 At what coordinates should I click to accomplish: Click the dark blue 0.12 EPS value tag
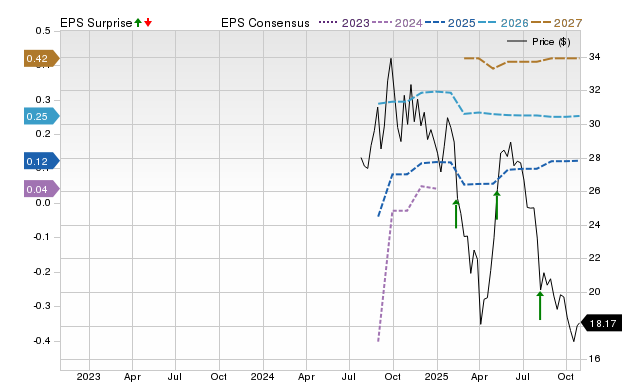point(42,161)
